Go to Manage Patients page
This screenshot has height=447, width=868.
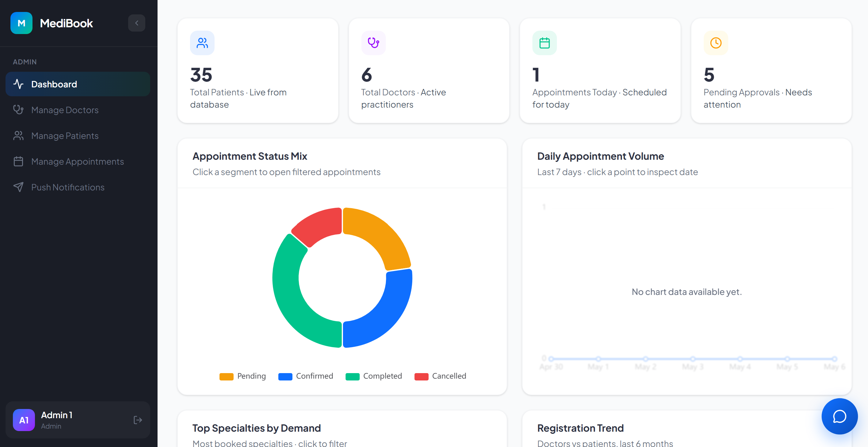coord(78,136)
